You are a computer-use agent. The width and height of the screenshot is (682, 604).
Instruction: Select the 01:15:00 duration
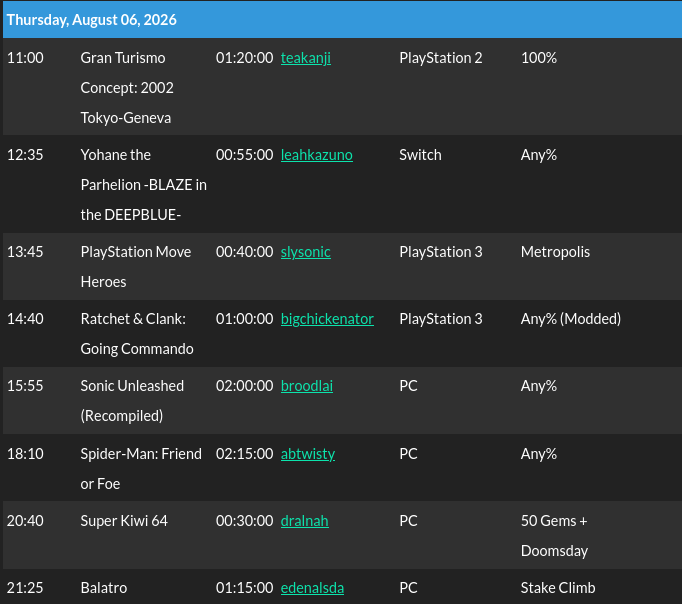pyautogui.click(x=244, y=588)
